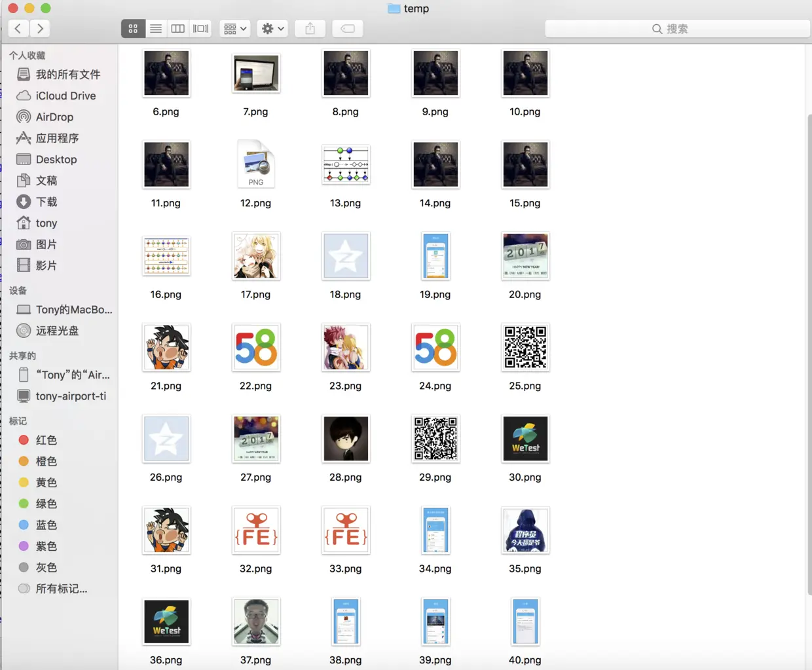Switch to Cover Flow view mode
Image resolution: width=812 pixels, height=670 pixels.
200,28
